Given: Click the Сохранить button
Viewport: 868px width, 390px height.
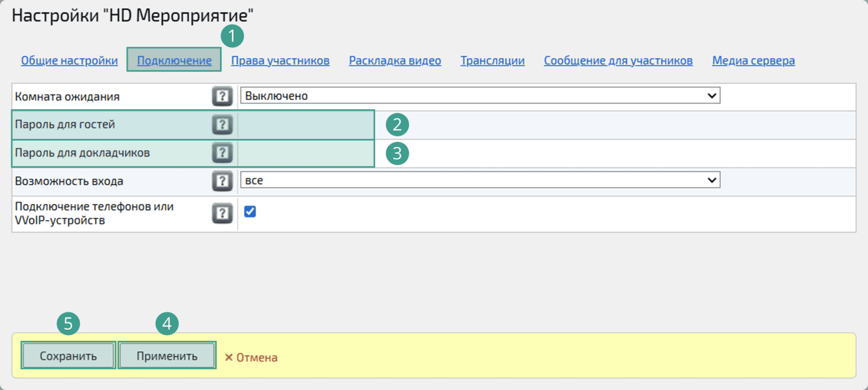Looking at the screenshot, I should pyautogui.click(x=68, y=355).
